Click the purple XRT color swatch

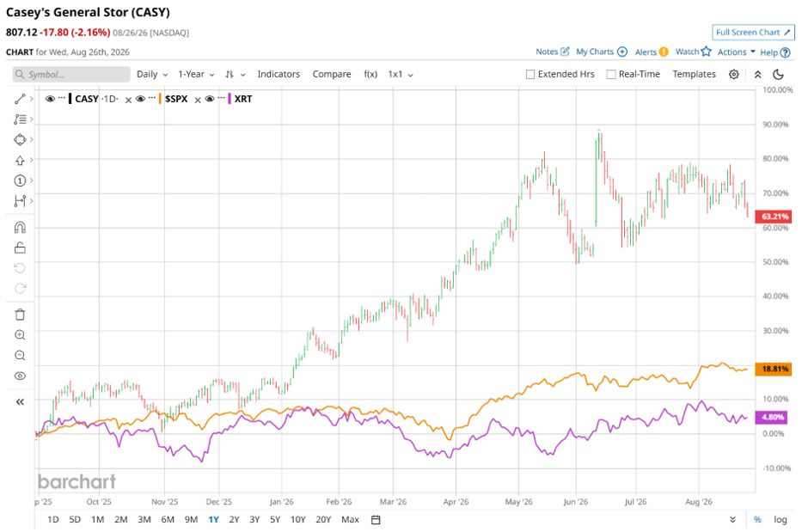point(230,98)
